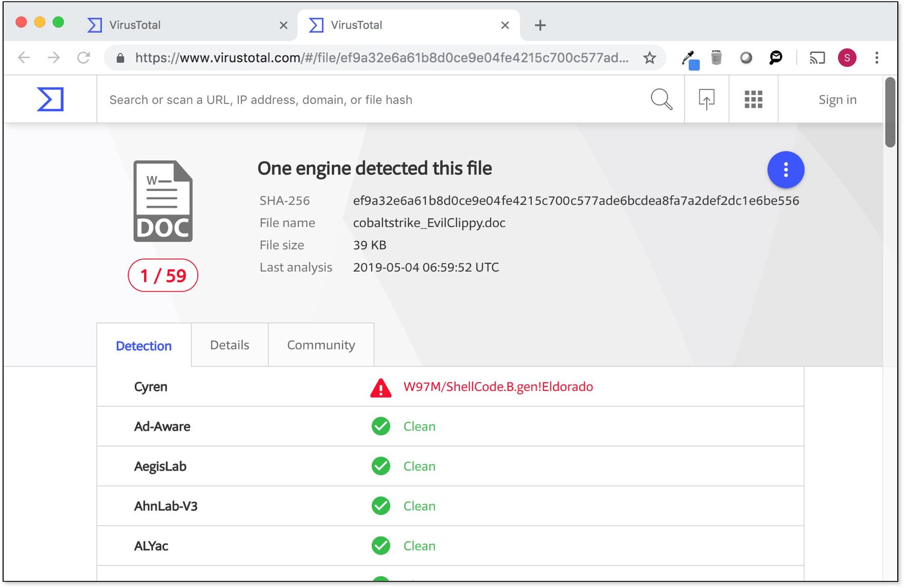Viewport: 904px width, 588px height.
Task: Switch to the first VirusTotal browser tab
Action: click(x=186, y=25)
